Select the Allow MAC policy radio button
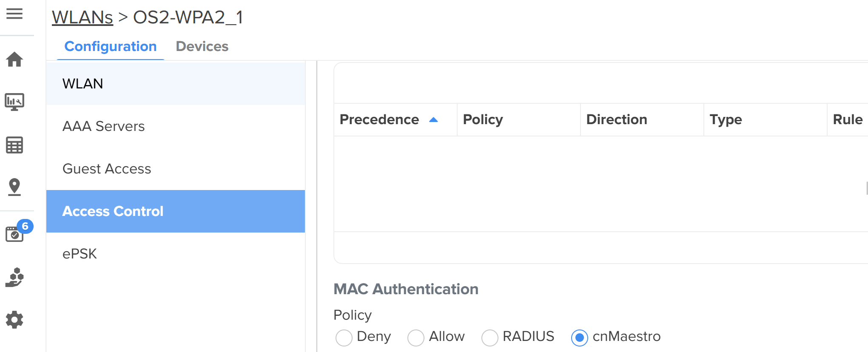 tap(416, 338)
